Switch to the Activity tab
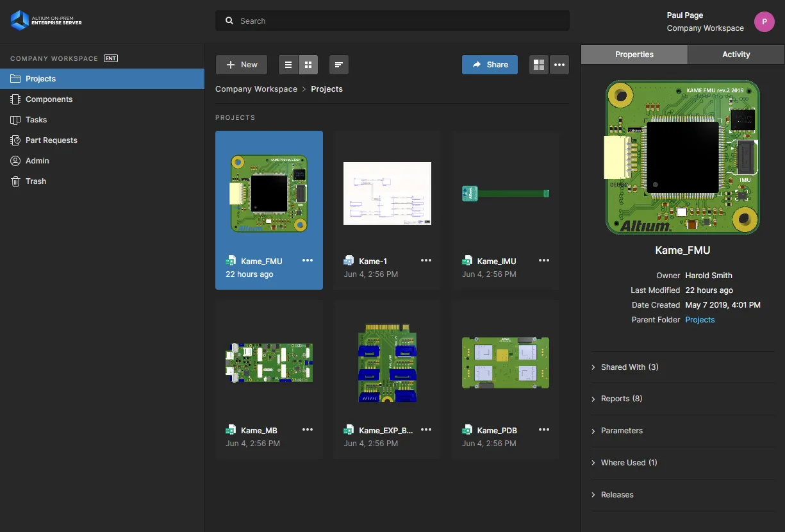 tap(736, 54)
